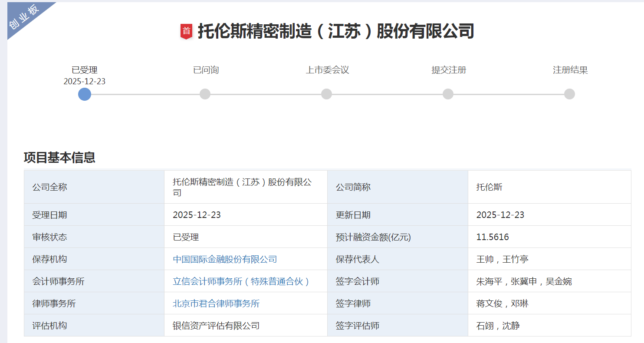Open the 立信会计师事务所 accounting firm link
The image size is (644, 343).
[x=241, y=281]
